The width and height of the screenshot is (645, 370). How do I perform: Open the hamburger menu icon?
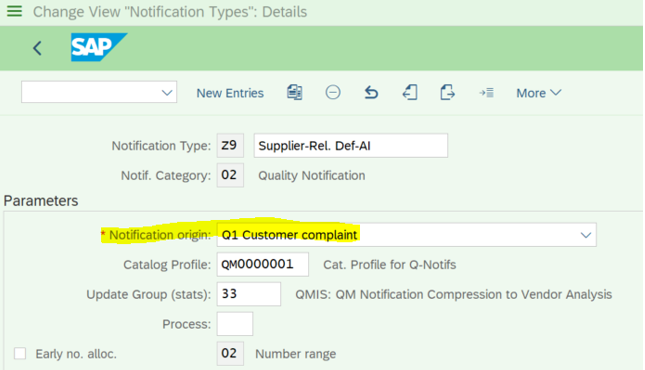(x=14, y=11)
